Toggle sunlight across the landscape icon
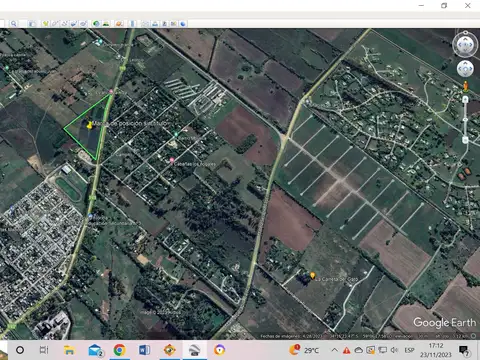Viewport: 480px width, 360px height. point(106,24)
